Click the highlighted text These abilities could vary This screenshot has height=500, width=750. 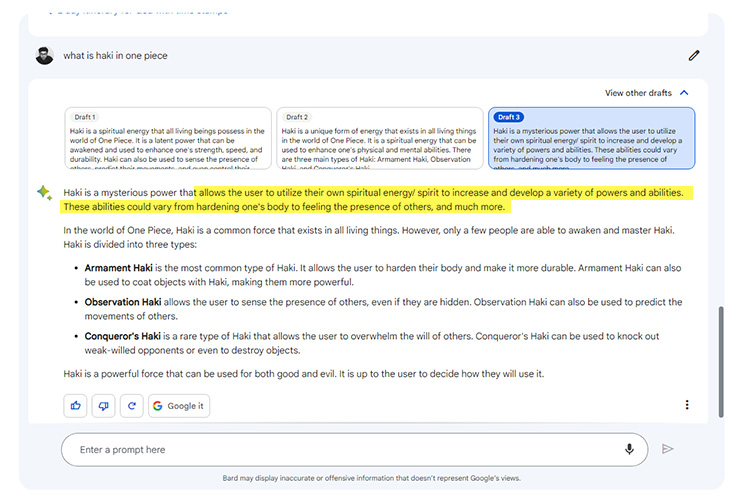(284, 207)
